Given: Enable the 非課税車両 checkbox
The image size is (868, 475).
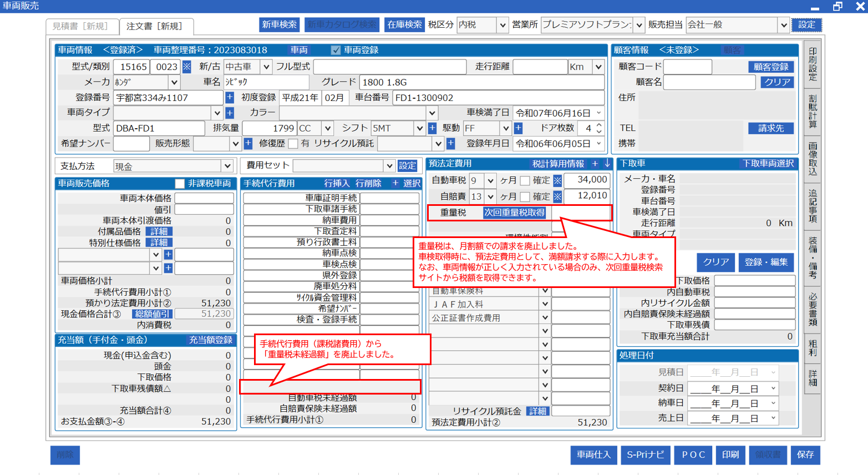Looking at the screenshot, I should [180, 184].
